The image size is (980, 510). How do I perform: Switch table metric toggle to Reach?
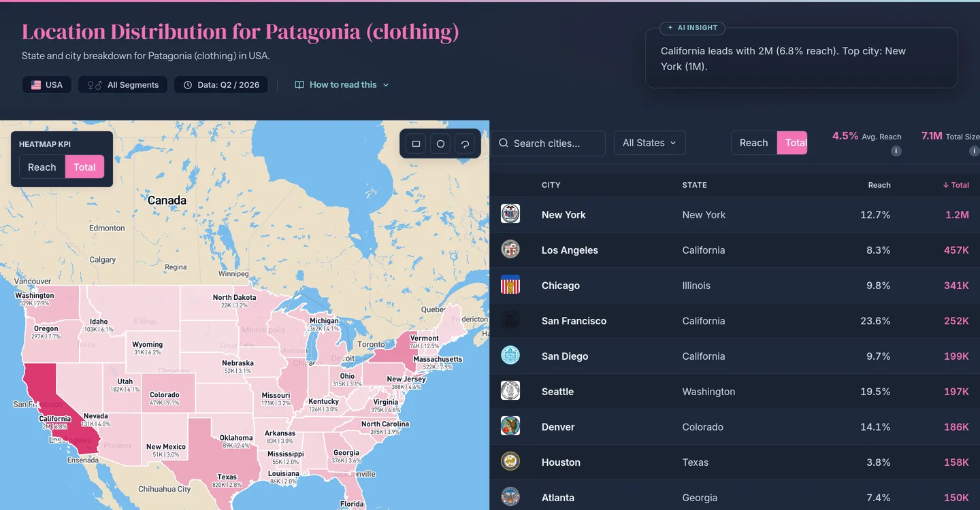point(754,143)
